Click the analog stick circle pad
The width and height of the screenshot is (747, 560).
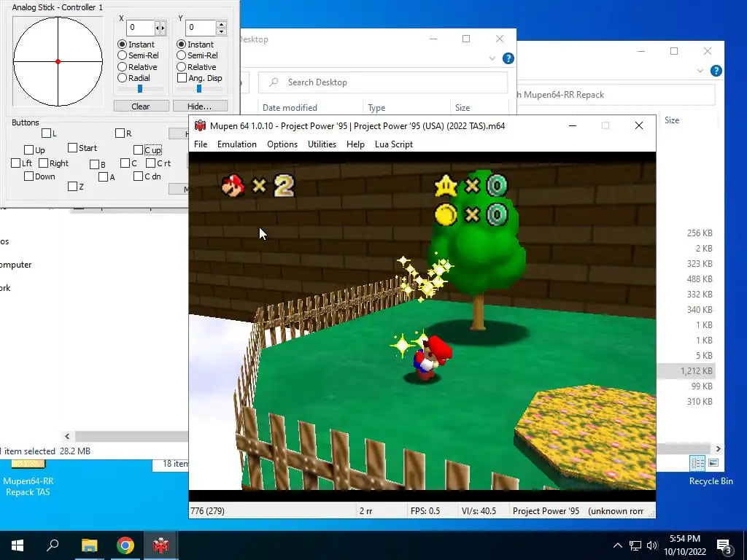pos(58,61)
